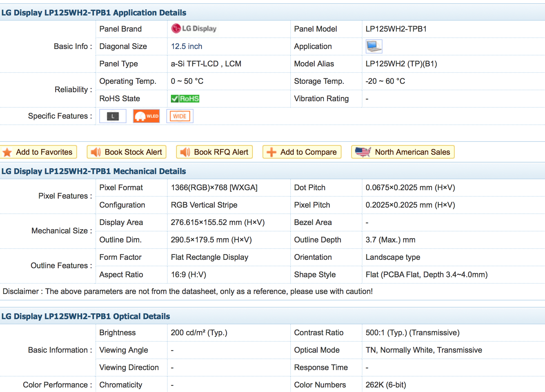Click the Pixel Features row label
545x392 pixels.
pos(65,196)
